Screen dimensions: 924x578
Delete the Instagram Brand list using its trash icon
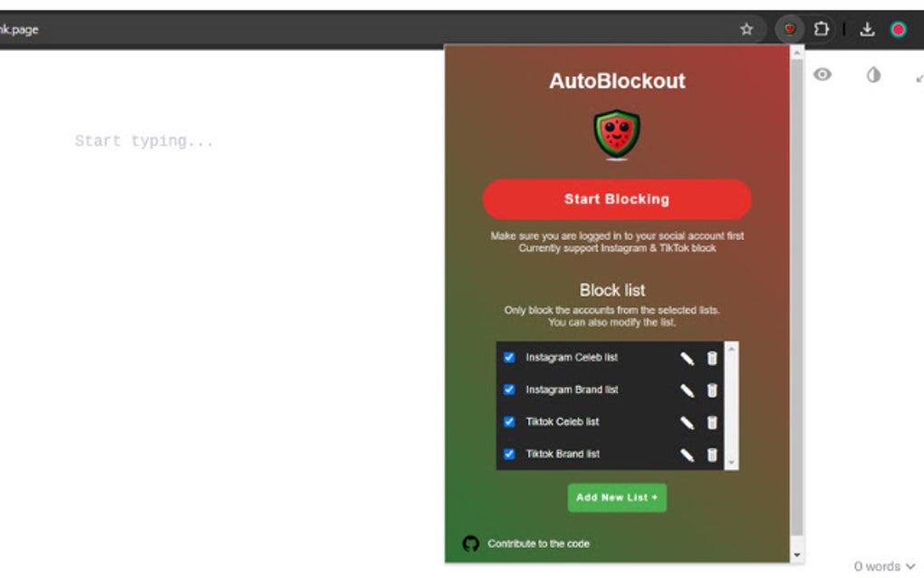point(712,390)
